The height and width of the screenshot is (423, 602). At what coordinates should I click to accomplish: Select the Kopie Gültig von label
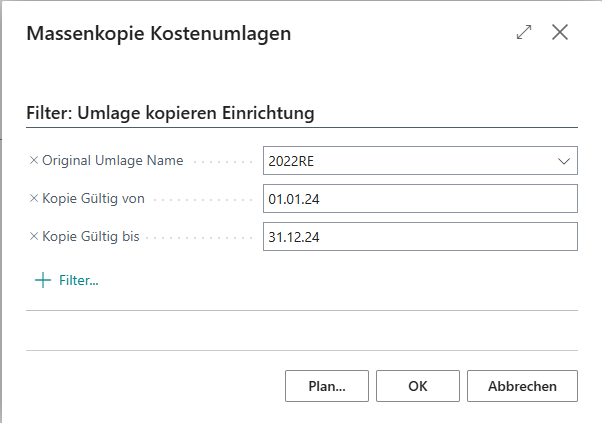click(93, 198)
